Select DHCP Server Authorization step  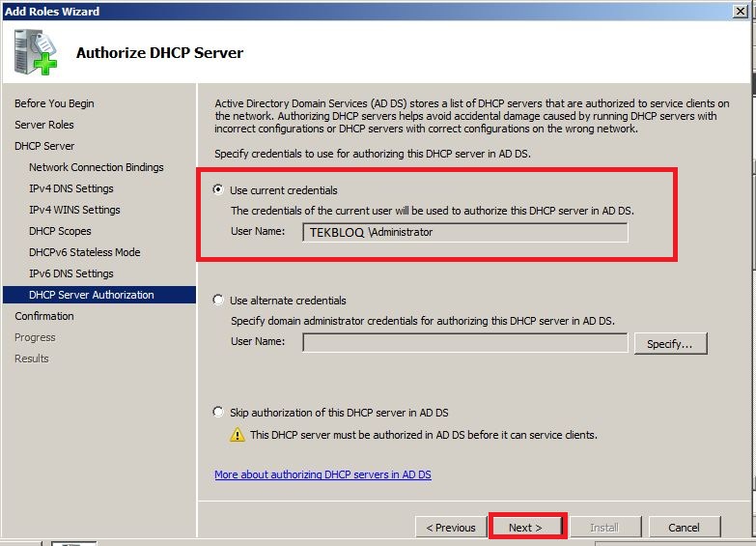(99, 295)
